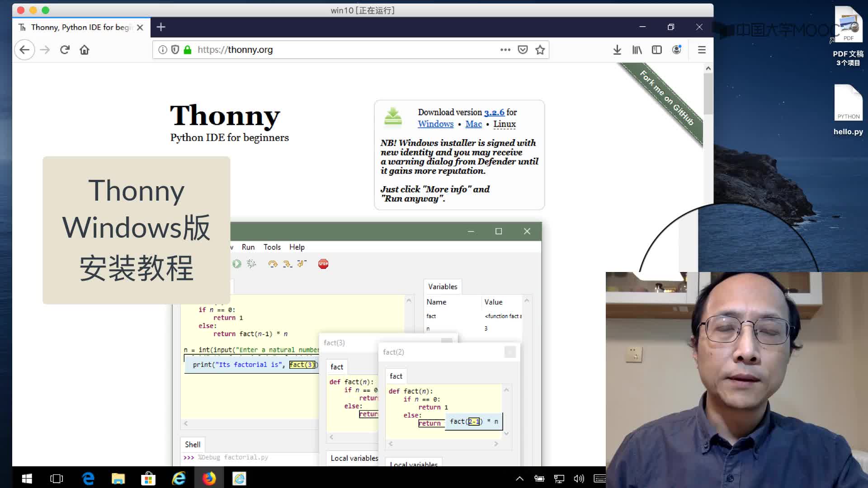868x488 pixels.
Task: Click the Debug bug toolbar icon
Action: (x=251, y=264)
